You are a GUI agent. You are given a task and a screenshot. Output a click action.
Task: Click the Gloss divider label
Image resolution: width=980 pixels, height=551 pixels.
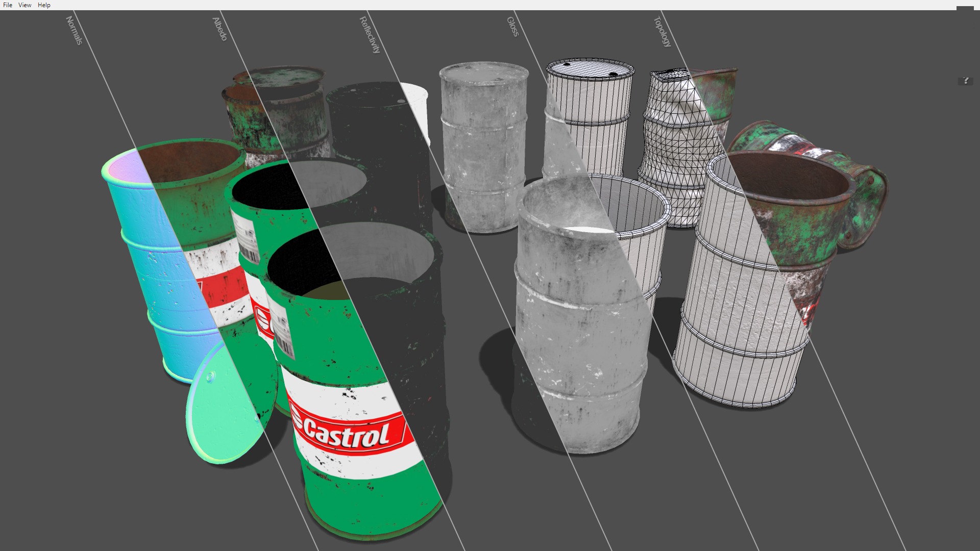point(512,27)
